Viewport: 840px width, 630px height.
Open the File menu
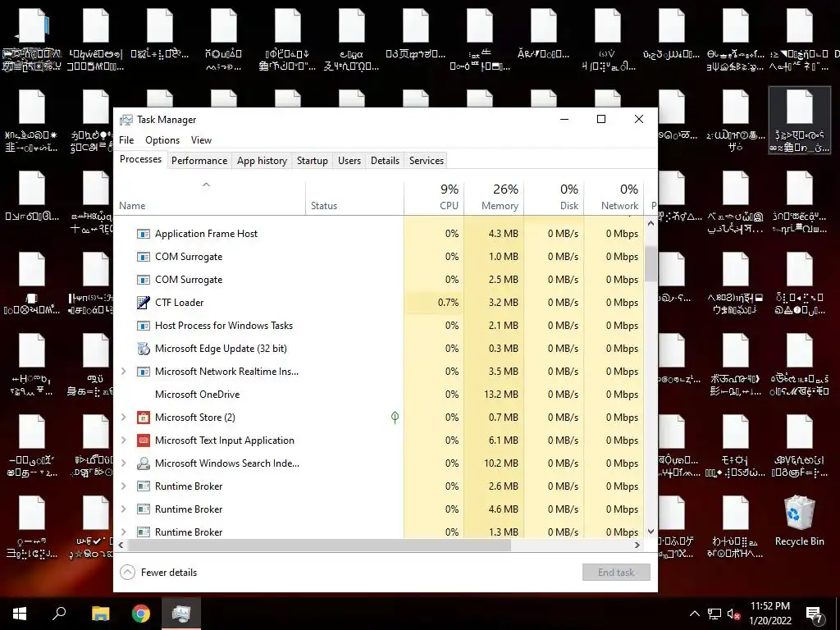pos(126,140)
